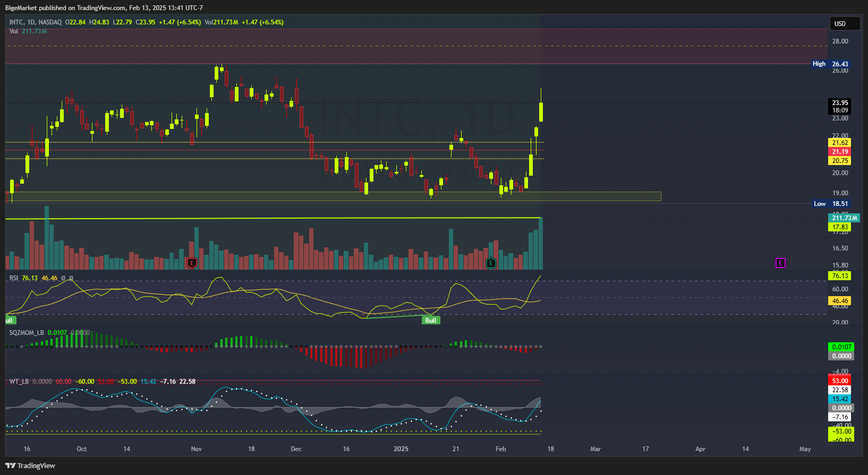868x475 pixels.
Task: Click the yellow support zone rectangle
Action: 334,196
